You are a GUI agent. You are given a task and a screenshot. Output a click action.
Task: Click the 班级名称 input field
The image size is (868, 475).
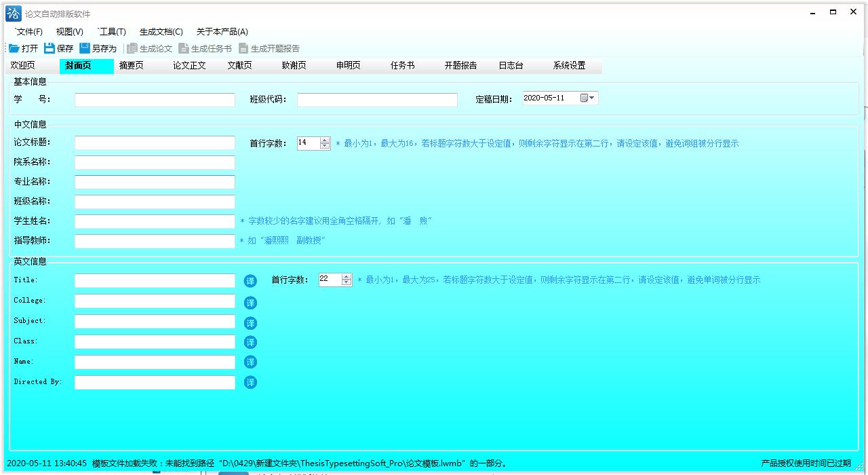(x=155, y=202)
